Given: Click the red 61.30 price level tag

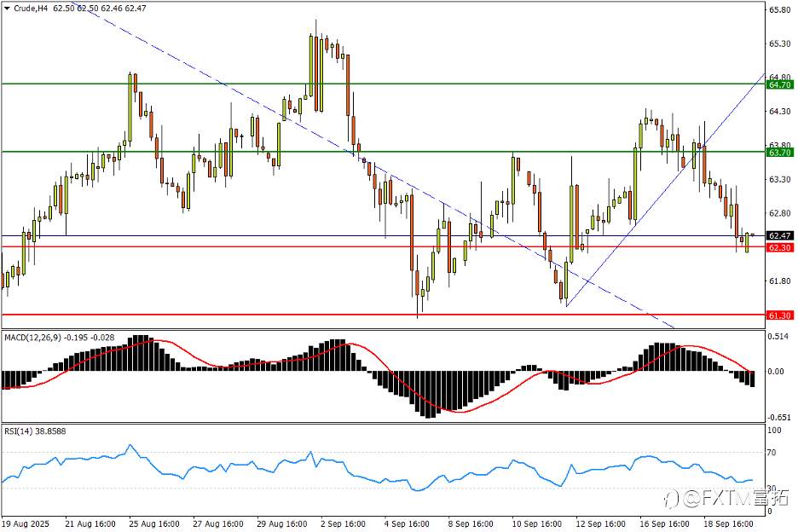Looking at the screenshot, I should pyautogui.click(x=780, y=315).
